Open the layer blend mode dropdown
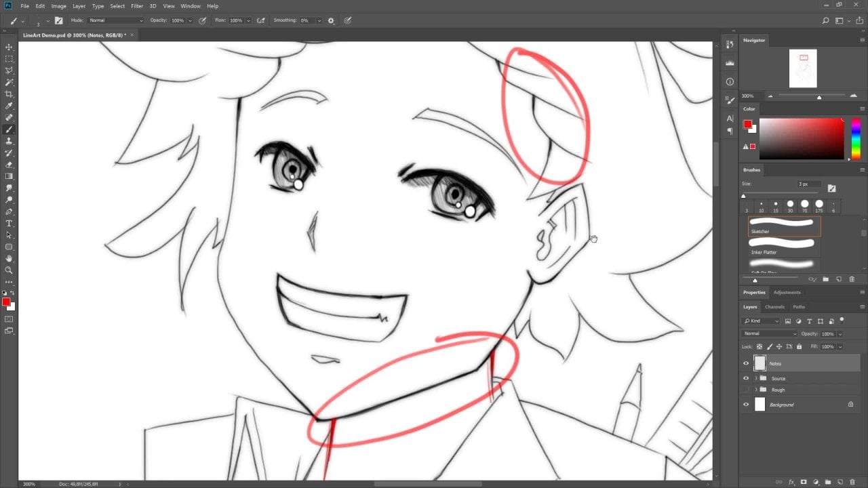 click(770, 333)
